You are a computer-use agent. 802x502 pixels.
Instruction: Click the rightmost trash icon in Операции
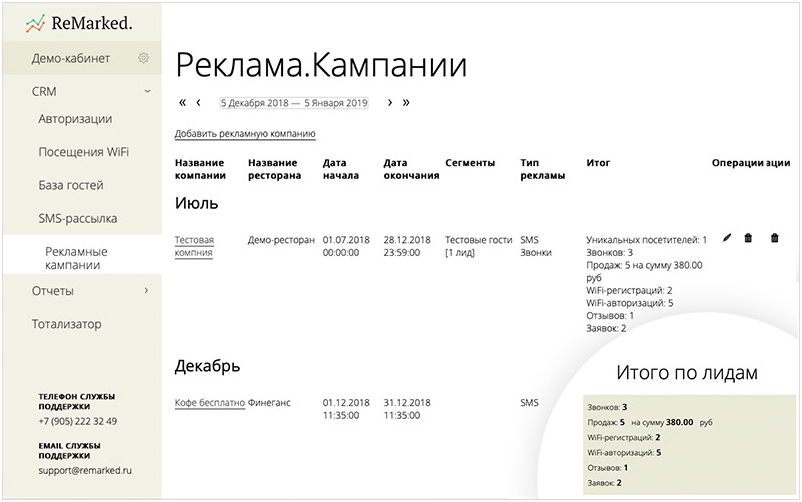click(774, 238)
